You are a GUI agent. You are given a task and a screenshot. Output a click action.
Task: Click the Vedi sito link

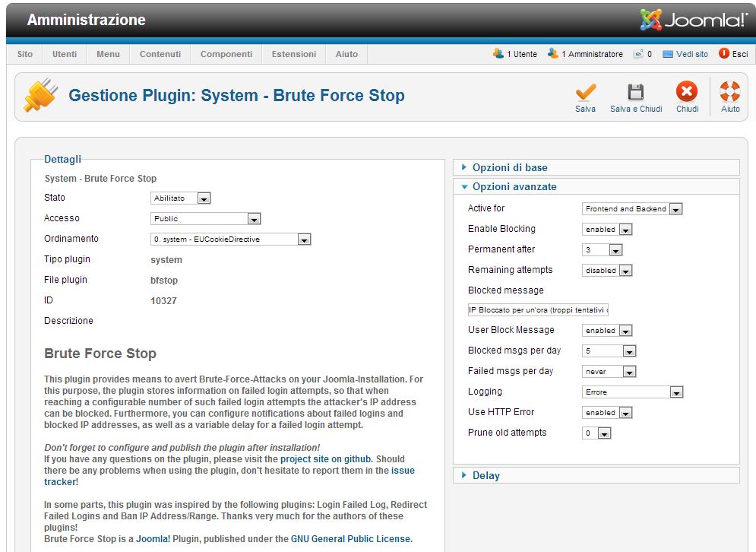tap(692, 54)
